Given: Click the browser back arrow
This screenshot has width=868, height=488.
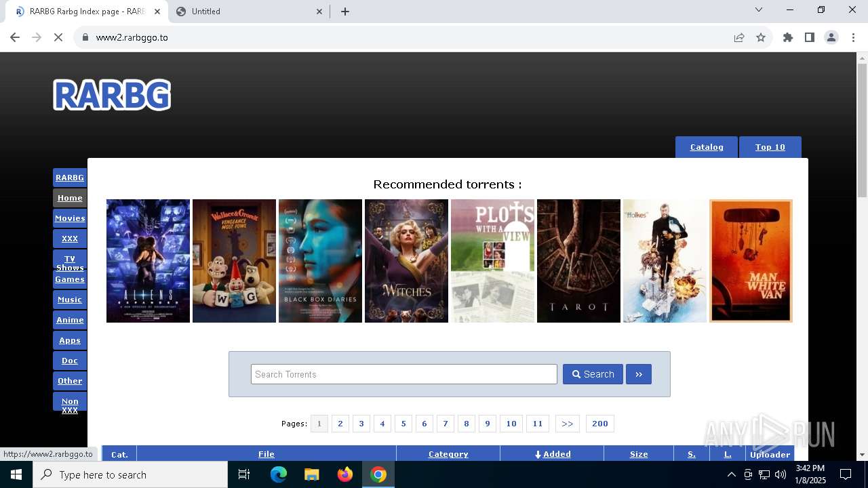Looking at the screenshot, I should (15, 37).
